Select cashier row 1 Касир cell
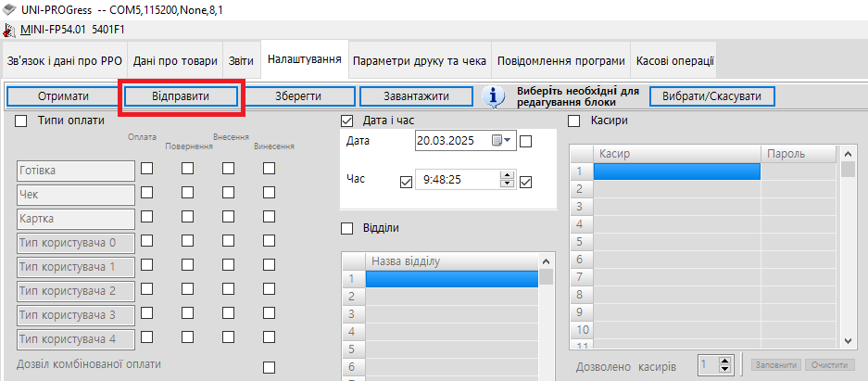Viewport: 868px width, 381px height. click(x=677, y=171)
